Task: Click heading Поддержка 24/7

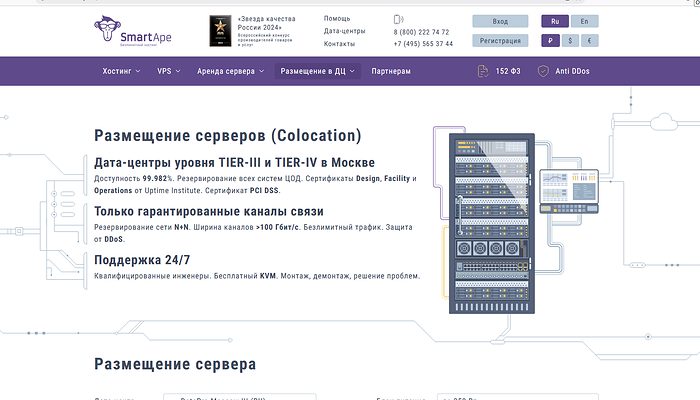Action: (x=142, y=260)
